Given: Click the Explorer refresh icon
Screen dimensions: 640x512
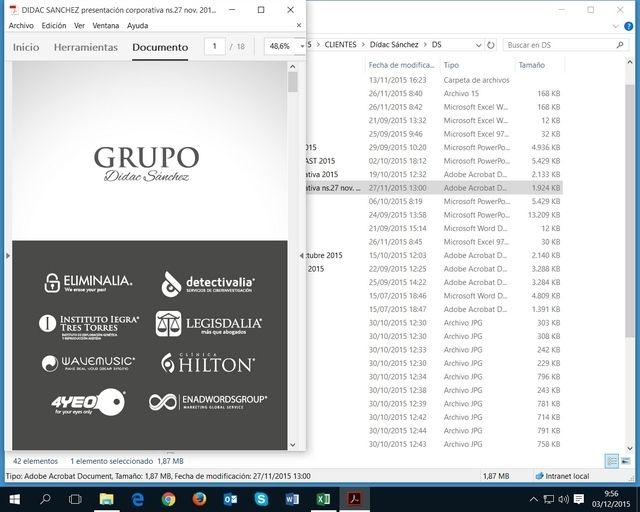Looking at the screenshot, I should pyautogui.click(x=488, y=45).
